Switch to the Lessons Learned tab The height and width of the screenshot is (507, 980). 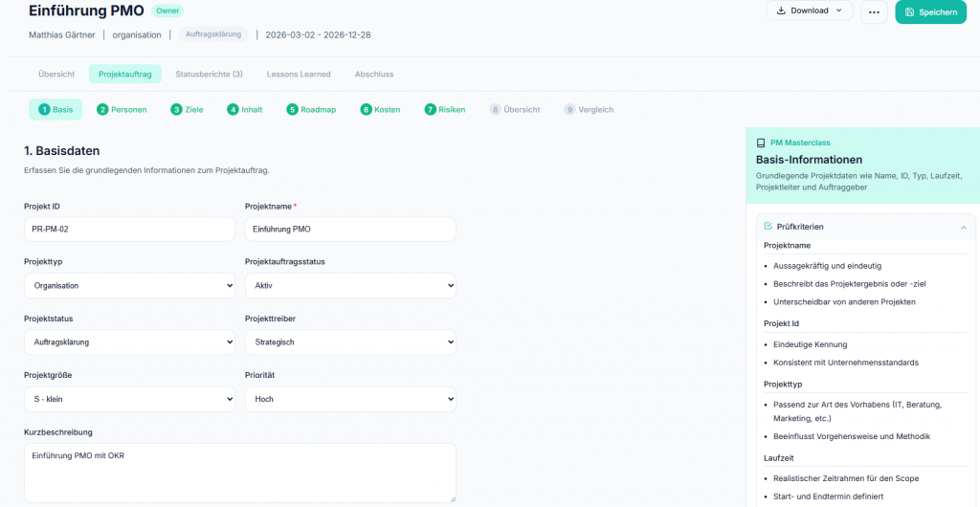coord(299,74)
